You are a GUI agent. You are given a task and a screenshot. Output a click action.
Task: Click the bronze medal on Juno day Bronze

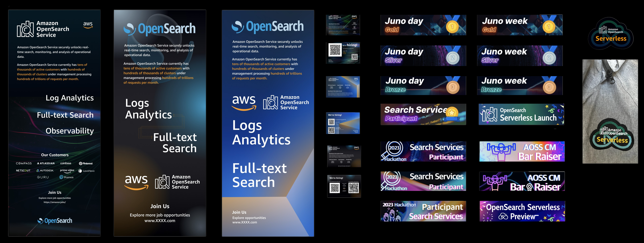coord(453,87)
